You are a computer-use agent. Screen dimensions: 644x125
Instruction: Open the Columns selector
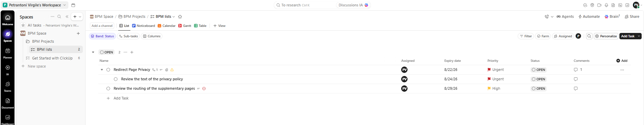pyautogui.click(x=152, y=36)
